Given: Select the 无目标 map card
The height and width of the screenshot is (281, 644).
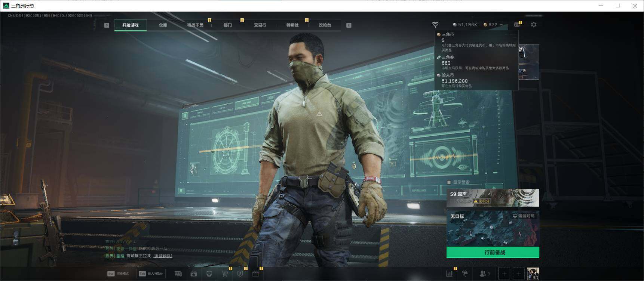Looking at the screenshot, I should [x=493, y=228].
